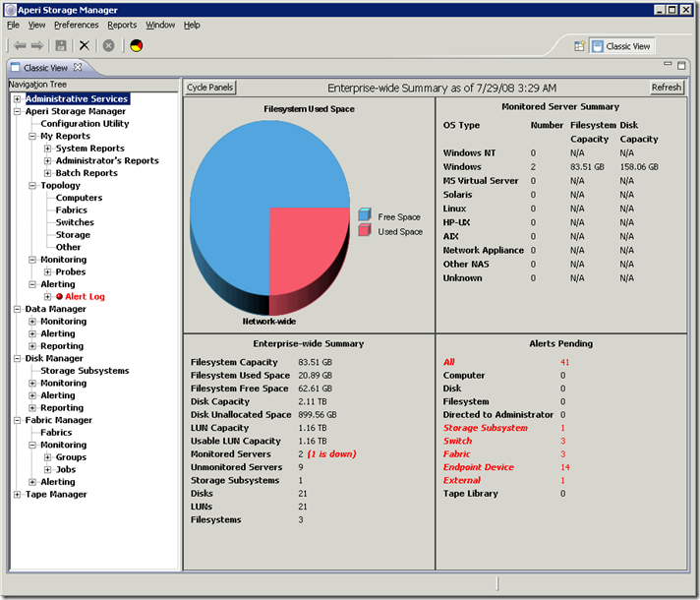Collapse the Data Manager node
Viewport: 700px width, 600px height.
coord(17,309)
